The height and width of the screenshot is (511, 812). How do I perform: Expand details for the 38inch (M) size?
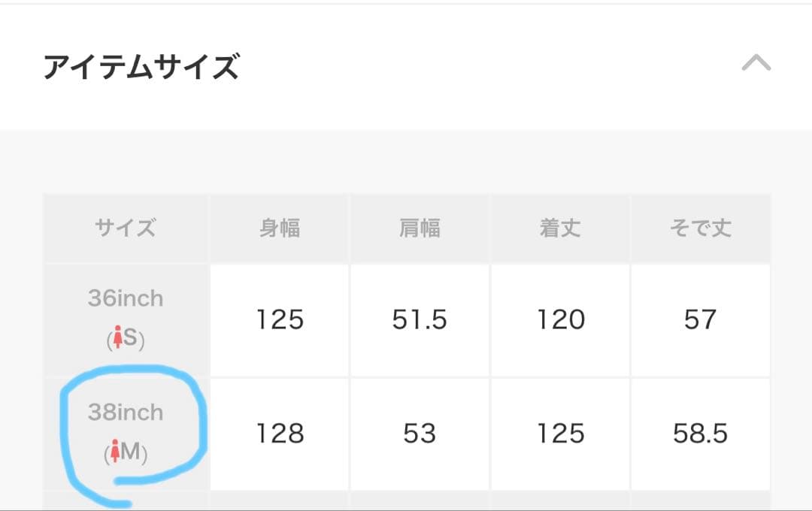click(x=125, y=433)
